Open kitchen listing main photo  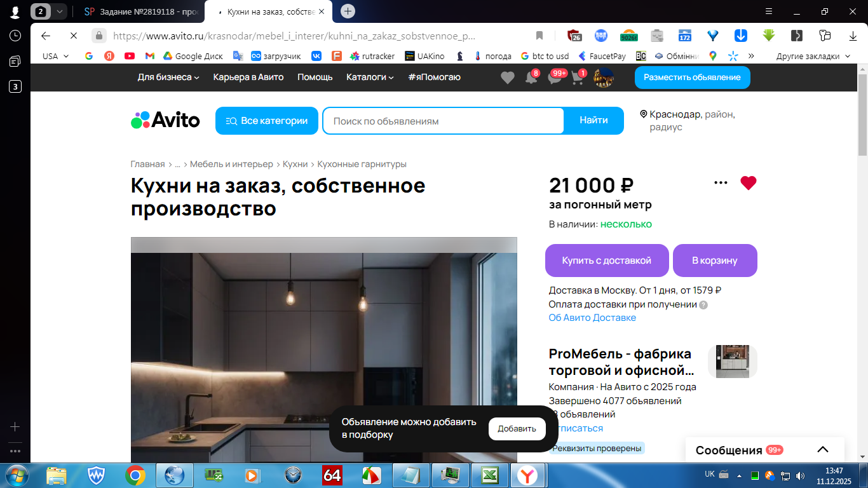tap(324, 349)
